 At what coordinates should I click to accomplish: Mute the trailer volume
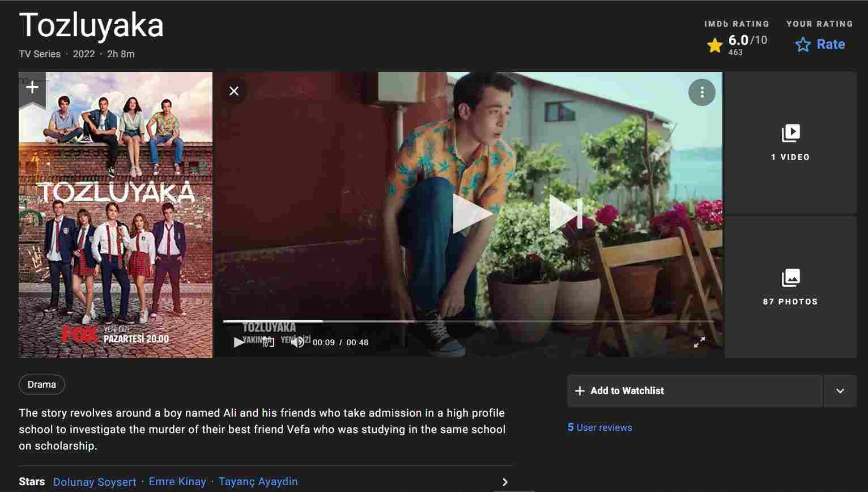(x=297, y=342)
